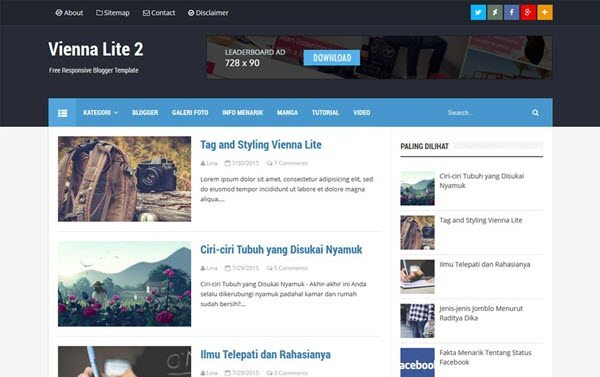
Task: Expand the Kategori dropdown menu
Action: point(101,113)
